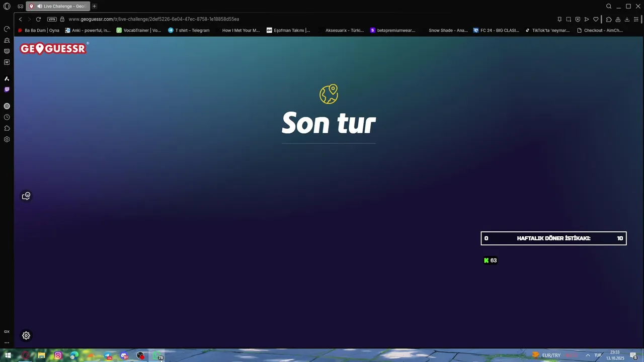
Task: Expand the system tray hidden icons chevron
Action: [x=587, y=355]
